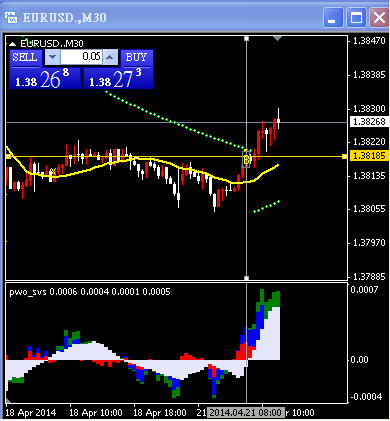Click left handle of yellow horizontal line
This screenshot has height=421, width=390.
9,156
